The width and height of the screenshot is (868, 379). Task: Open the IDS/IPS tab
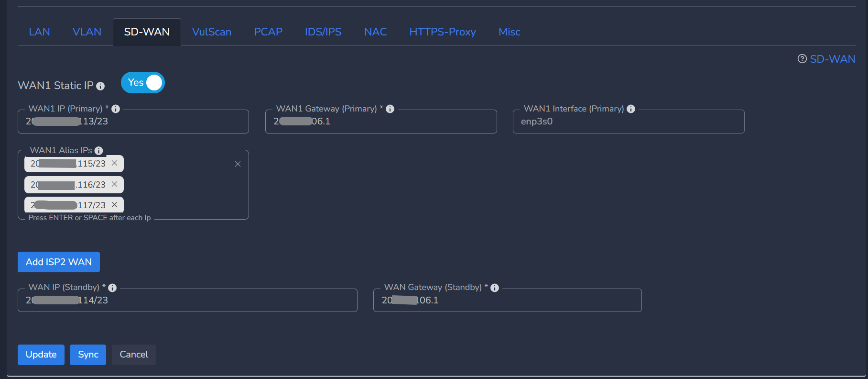(x=323, y=32)
